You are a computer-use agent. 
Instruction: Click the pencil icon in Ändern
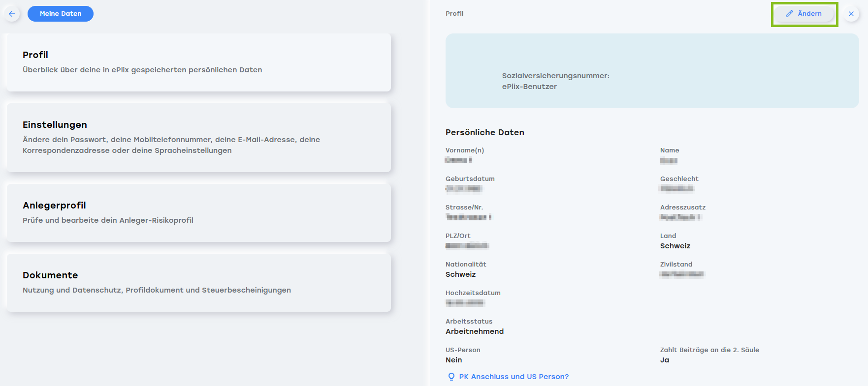pyautogui.click(x=789, y=14)
